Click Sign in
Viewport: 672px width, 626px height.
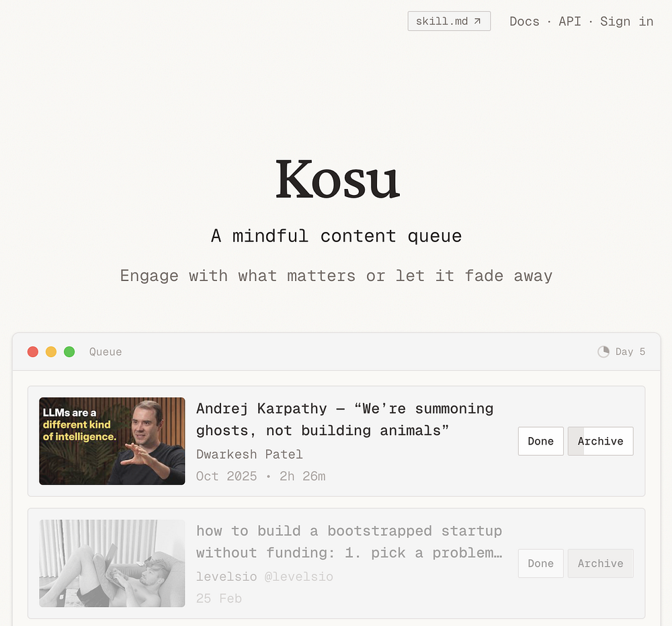click(x=626, y=22)
